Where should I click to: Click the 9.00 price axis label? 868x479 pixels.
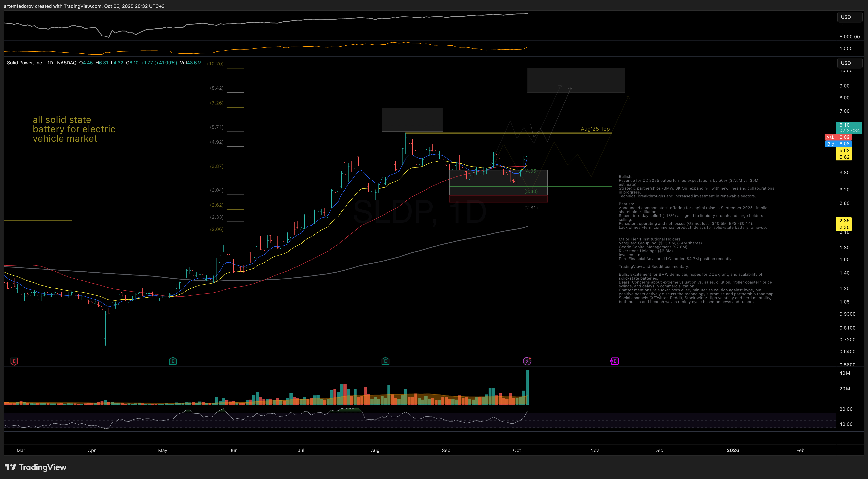tap(844, 86)
